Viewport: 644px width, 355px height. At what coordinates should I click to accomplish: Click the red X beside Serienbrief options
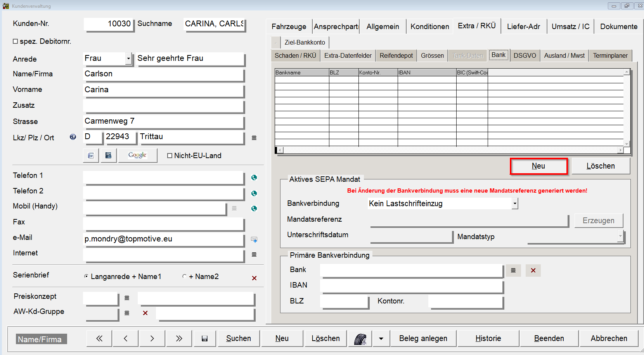tap(254, 278)
